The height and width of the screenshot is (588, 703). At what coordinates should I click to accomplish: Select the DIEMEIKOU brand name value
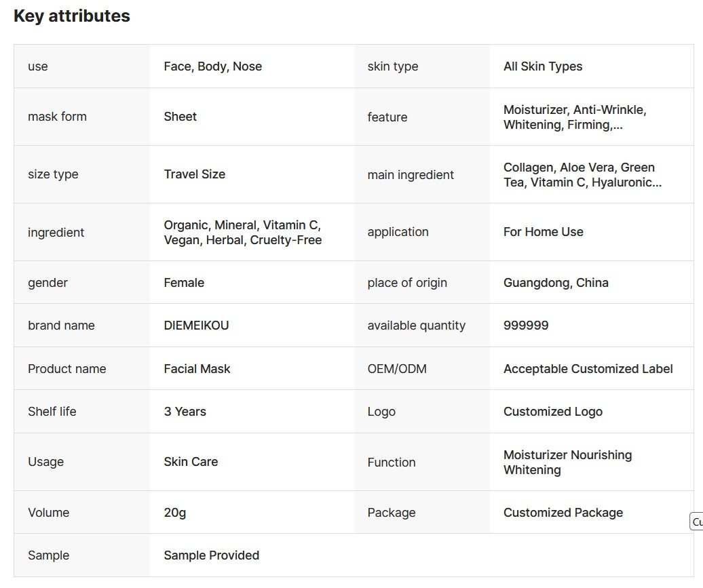(x=196, y=326)
